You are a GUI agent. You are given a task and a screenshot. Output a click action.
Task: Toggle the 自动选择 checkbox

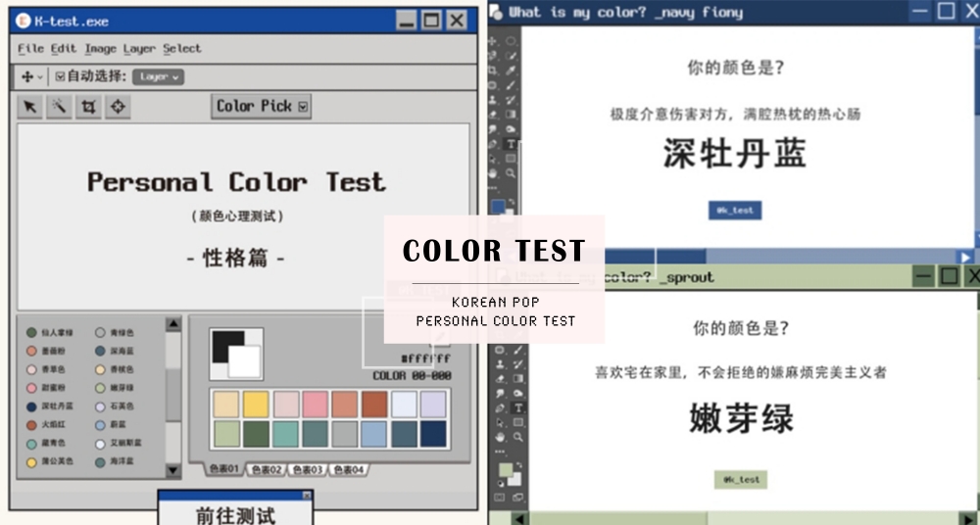60,76
